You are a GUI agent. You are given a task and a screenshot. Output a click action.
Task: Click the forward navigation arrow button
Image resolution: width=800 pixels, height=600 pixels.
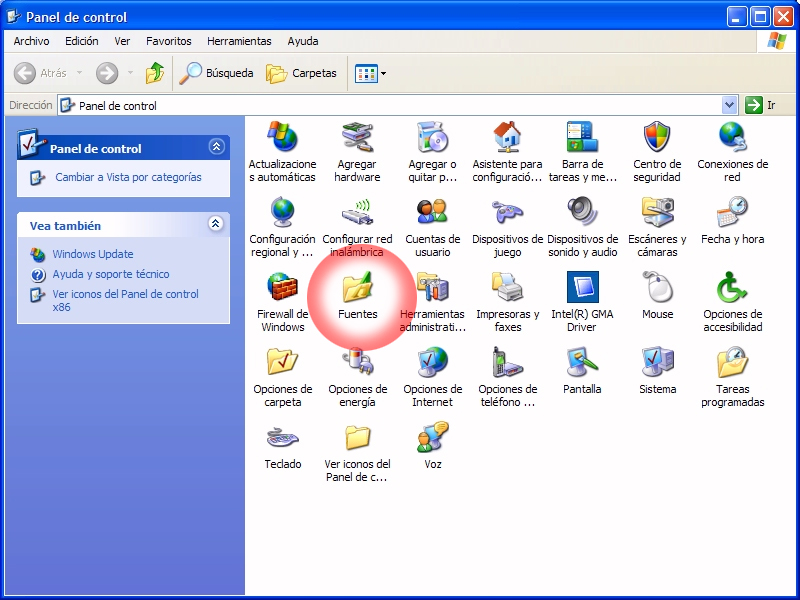[107, 73]
